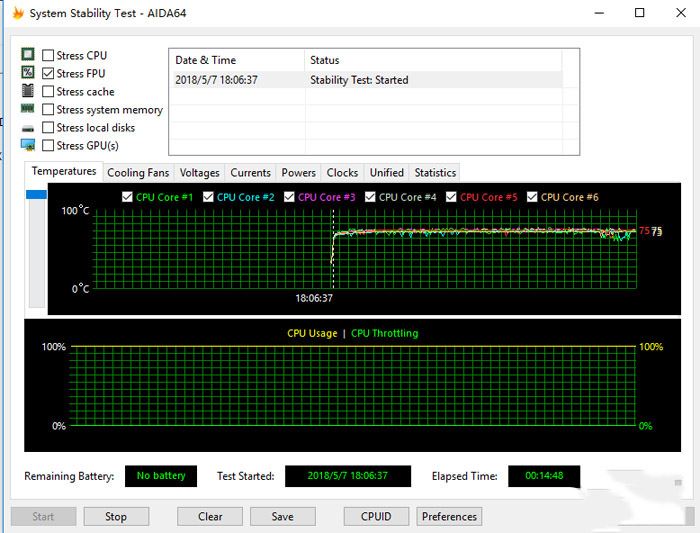Enable Stress local disks checkbox

coord(48,128)
